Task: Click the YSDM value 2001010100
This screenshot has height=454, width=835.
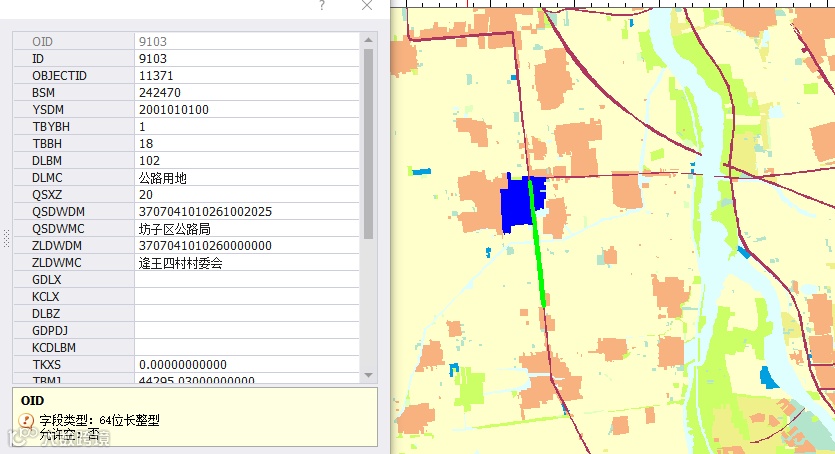Action: 174,110
